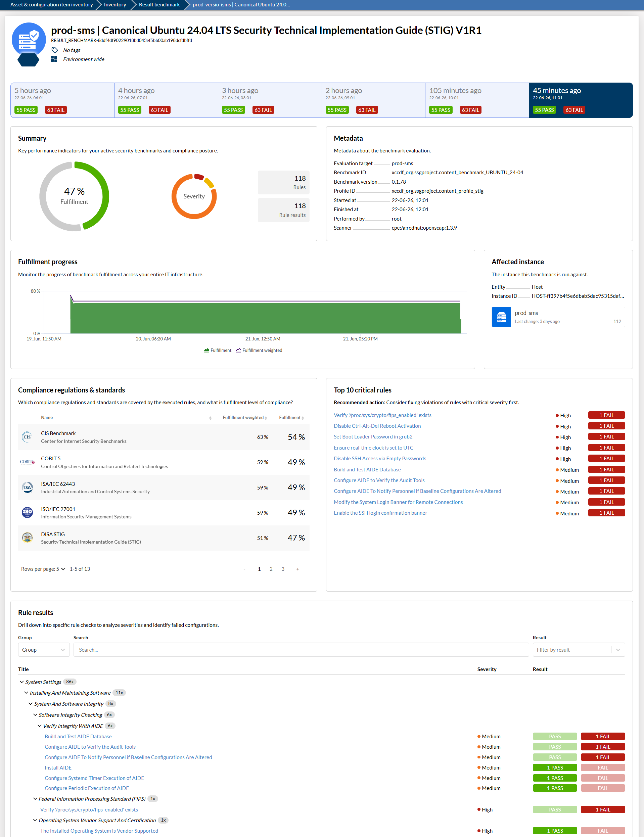The image size is (644, 837).
Task: Collapse System And Software Integrity group
Action: (x=31, y=704)
